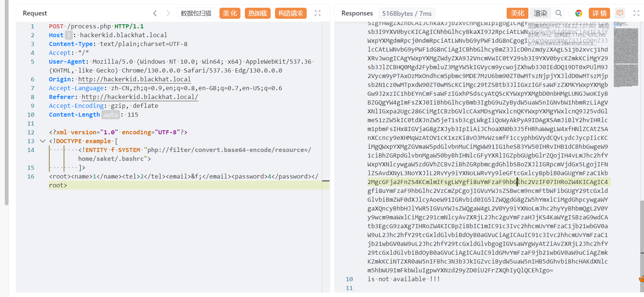Toggle the auto badge on Content-Length
The height and width of the screenshot is (297, 644).
110,115
